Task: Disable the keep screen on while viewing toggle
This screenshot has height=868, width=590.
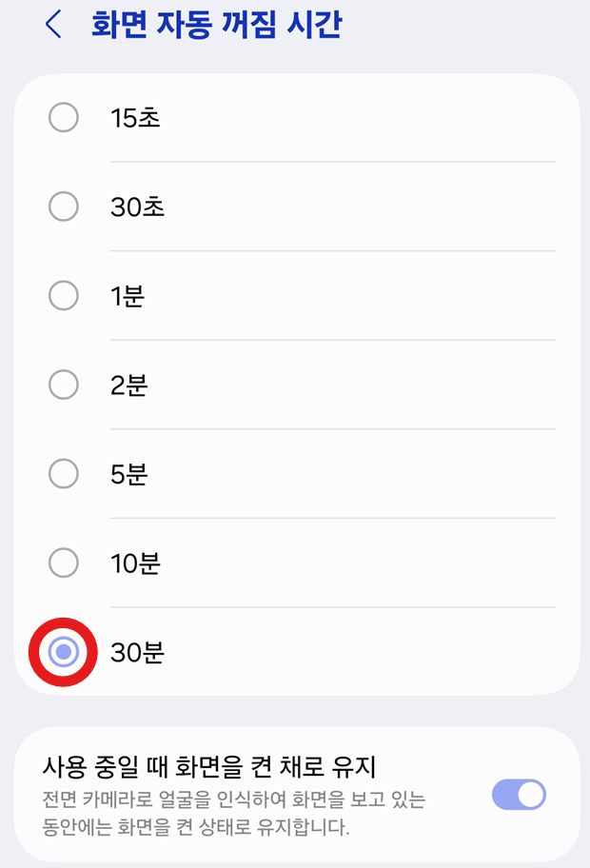Action: (x=517, y=794)
